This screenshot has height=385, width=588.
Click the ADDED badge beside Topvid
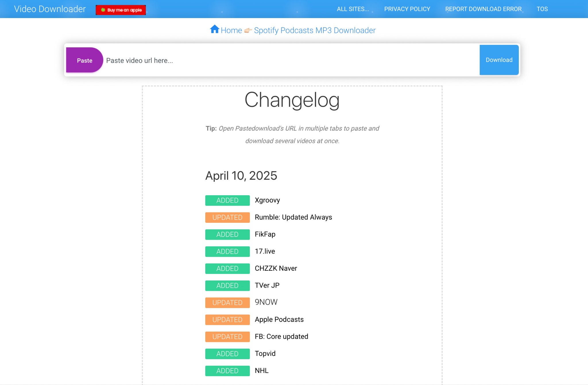(227, 354)
